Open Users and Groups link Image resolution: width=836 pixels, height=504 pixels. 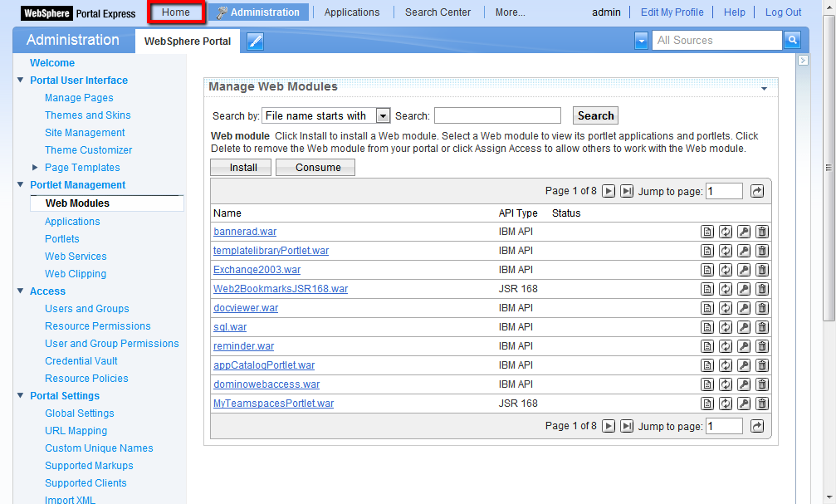click(87, 309)
